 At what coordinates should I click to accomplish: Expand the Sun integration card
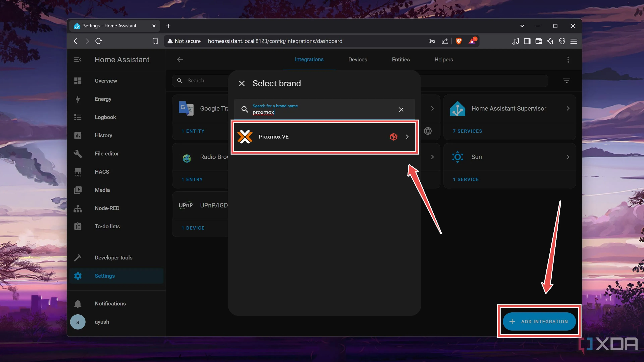(x=568, y=157)
